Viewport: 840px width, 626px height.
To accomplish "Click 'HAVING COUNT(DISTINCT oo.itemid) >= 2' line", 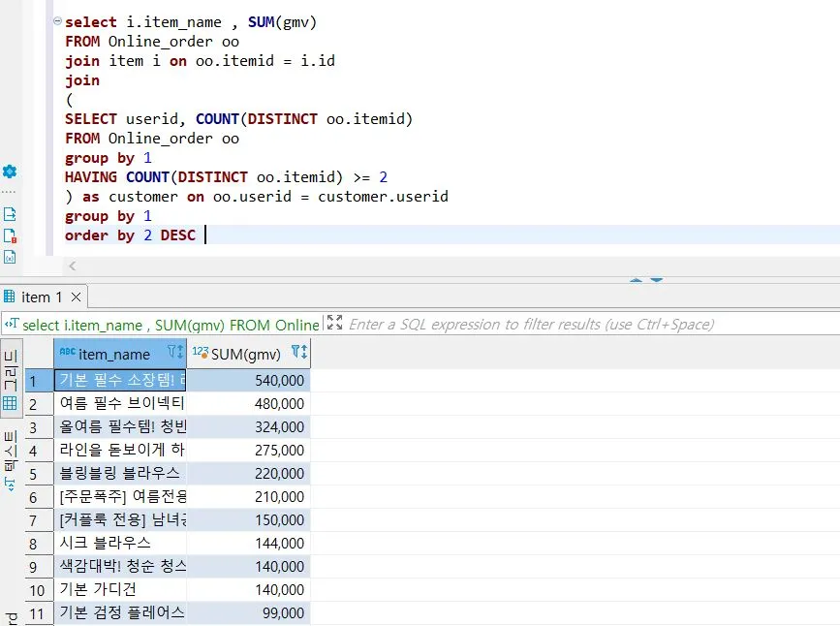I will click(226, 177).
